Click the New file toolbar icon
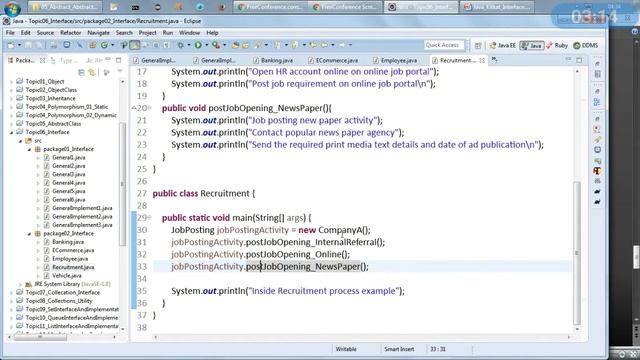The width and height of the screenshot is (640, 360). (x=11, y=45)
